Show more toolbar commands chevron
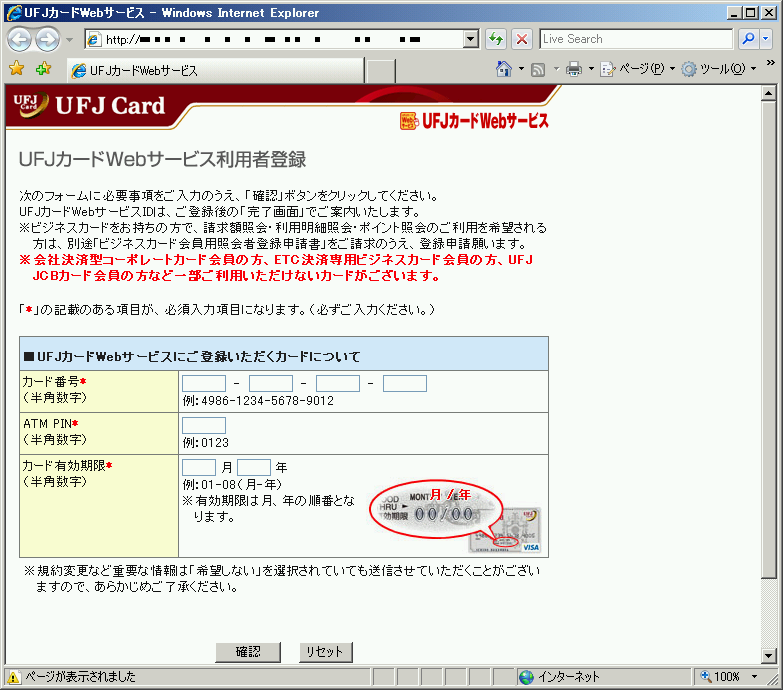 coord(771,63)
